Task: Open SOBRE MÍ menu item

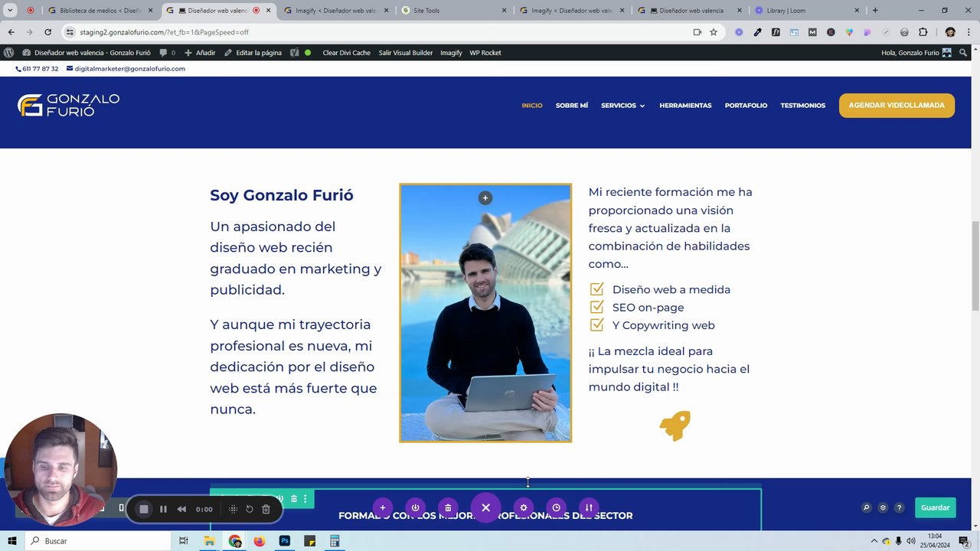Action: [572, 106]
